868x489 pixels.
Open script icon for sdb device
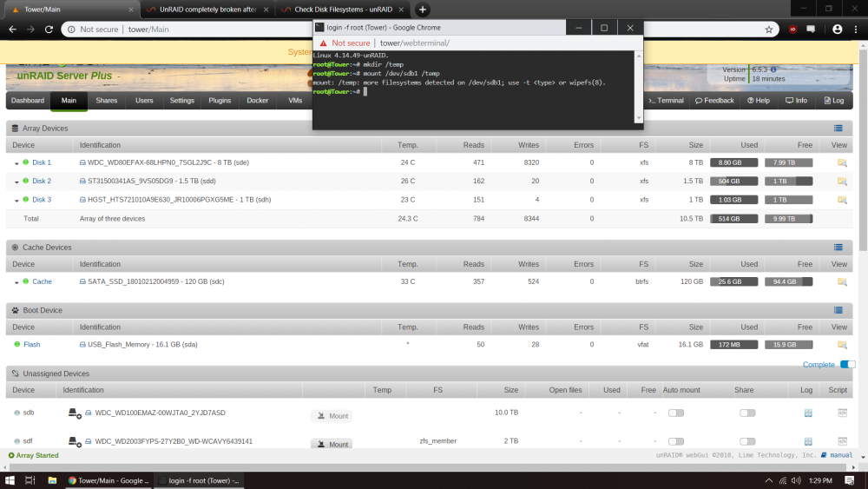pyautogui.click(x=842, y=413)
